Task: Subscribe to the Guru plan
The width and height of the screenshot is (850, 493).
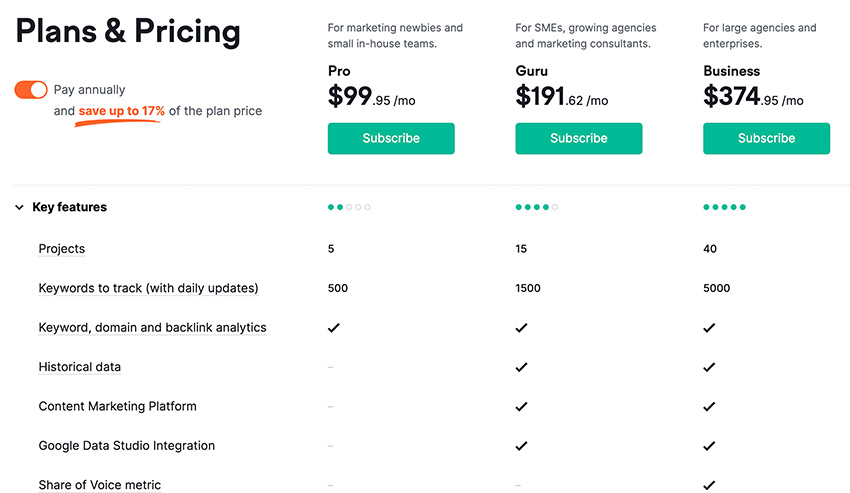Action: [578, 138]
